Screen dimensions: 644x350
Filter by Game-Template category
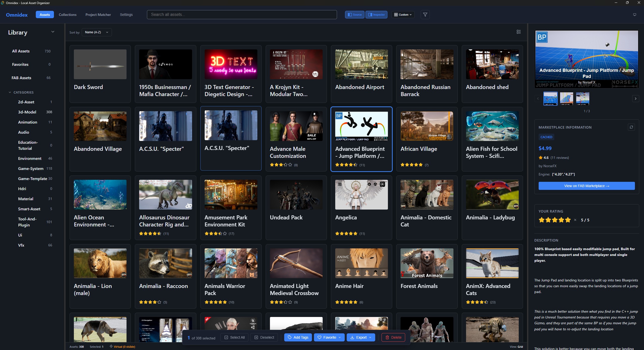(35, 179)
